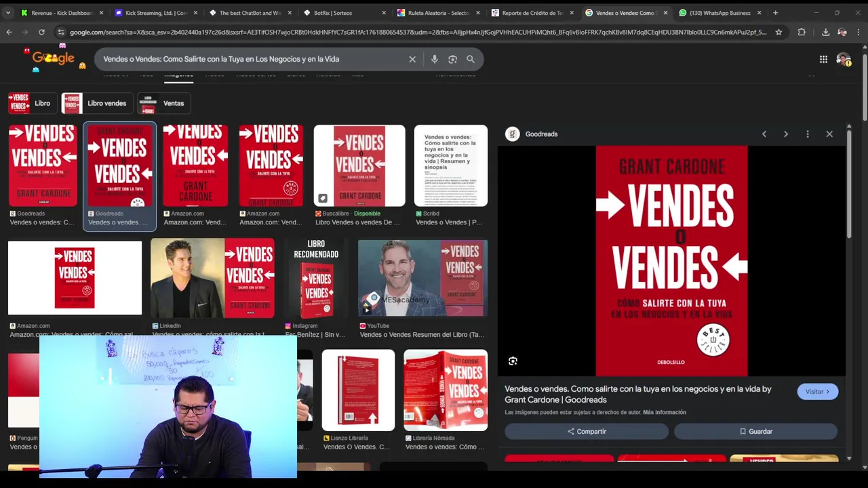Open the Scribd Resumen y sinopsis thumbnail
868x488 pixels.
tap(451, 165)
